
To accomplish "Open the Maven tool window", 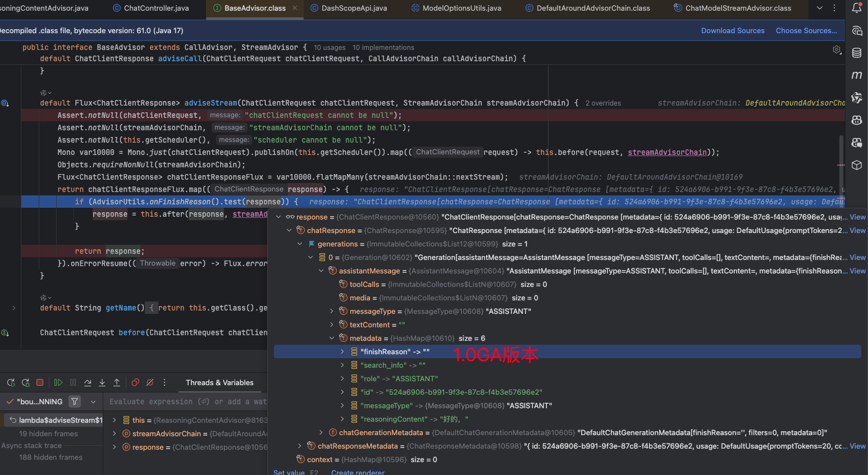I will 857,75.
